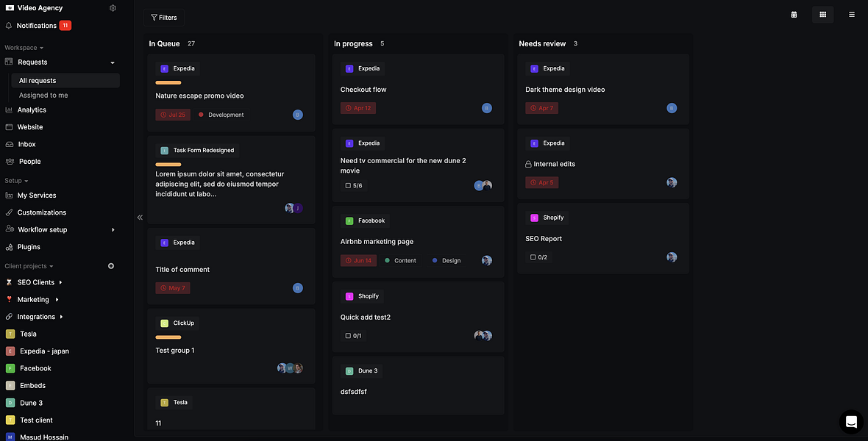The image size is (868, 441).
Task: Click the Apr 12 due date badge
Action: point(358,109)
